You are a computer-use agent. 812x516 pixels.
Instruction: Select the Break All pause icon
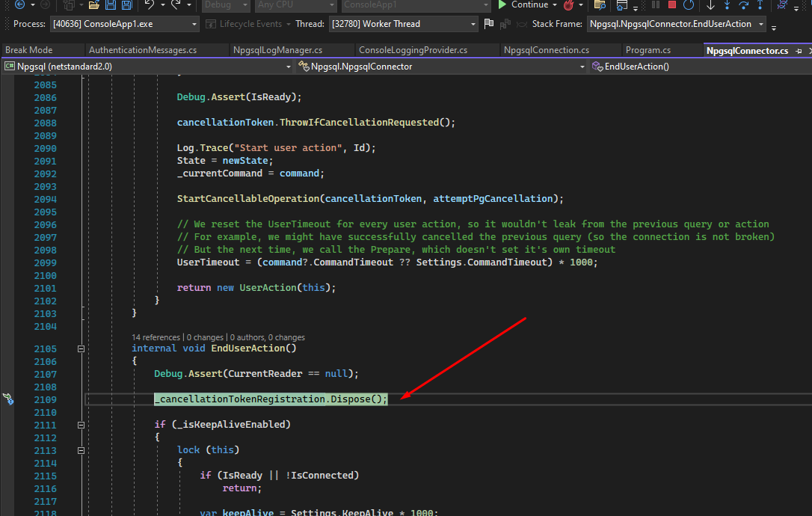click(656, 6)
